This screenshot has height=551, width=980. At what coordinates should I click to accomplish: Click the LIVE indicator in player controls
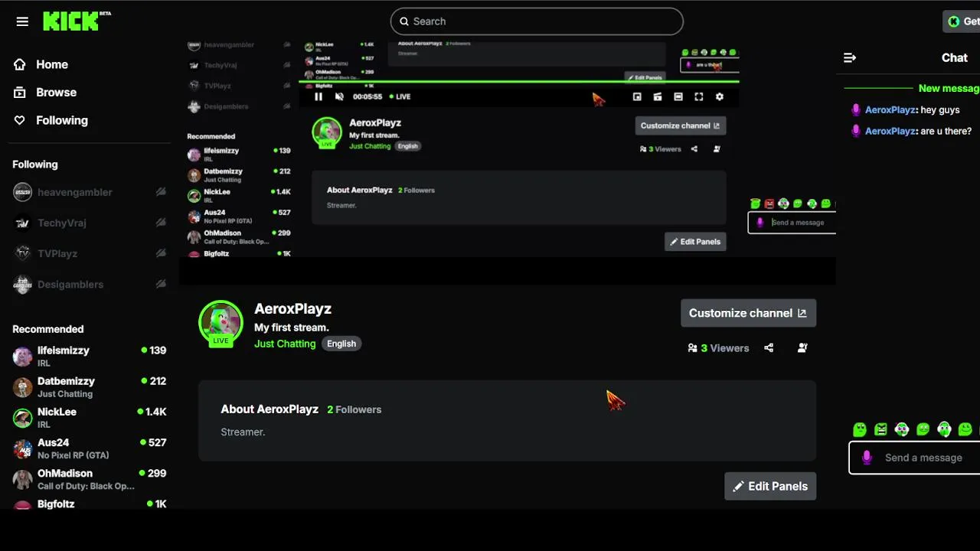coord(400,96)
